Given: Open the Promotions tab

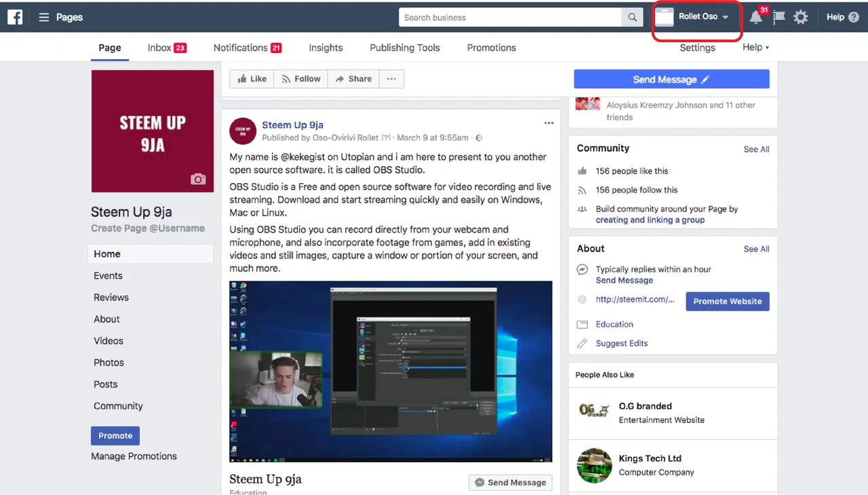Looking at the screenshot, I should click(492, 47).
